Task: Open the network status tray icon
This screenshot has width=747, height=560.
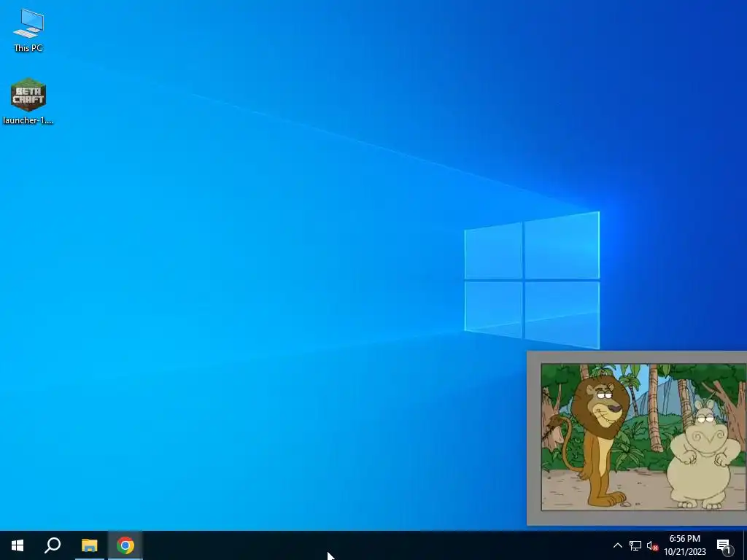Action: pos(635,545)
